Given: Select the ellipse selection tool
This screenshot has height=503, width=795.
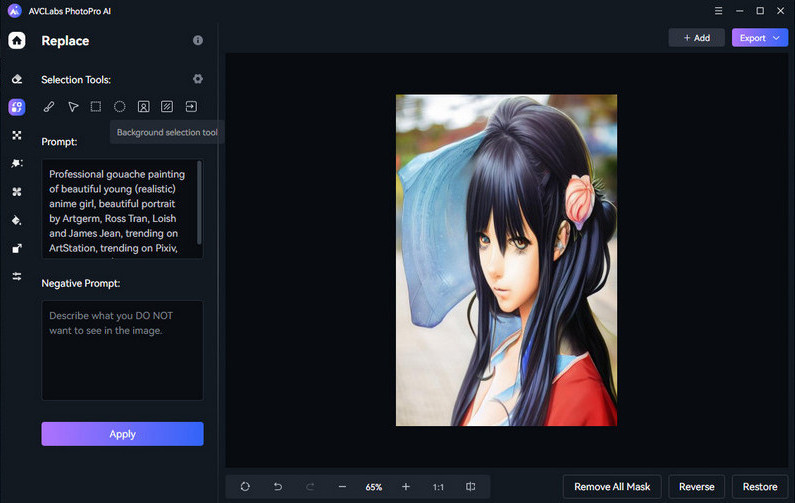Looking at the screenshot, I should [x=120, y=106].
